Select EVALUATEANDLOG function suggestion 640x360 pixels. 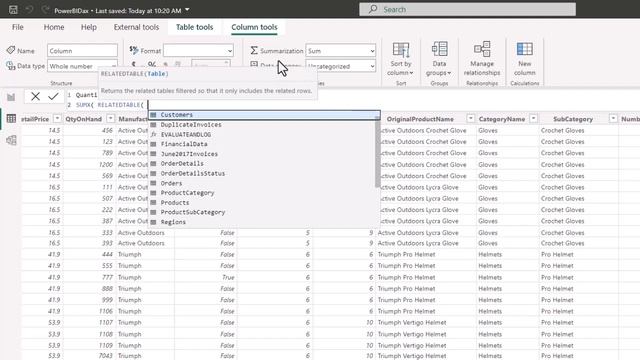coord(262,134)
